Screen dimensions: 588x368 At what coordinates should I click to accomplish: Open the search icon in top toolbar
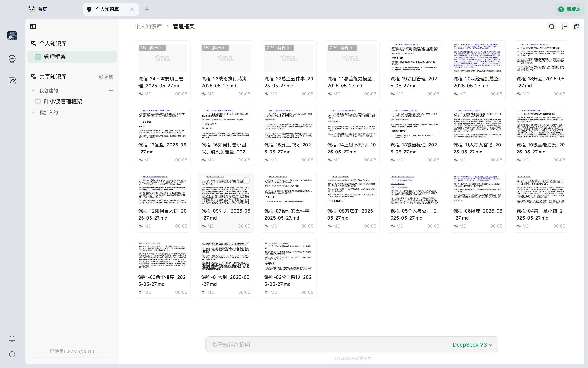[552, 26]
